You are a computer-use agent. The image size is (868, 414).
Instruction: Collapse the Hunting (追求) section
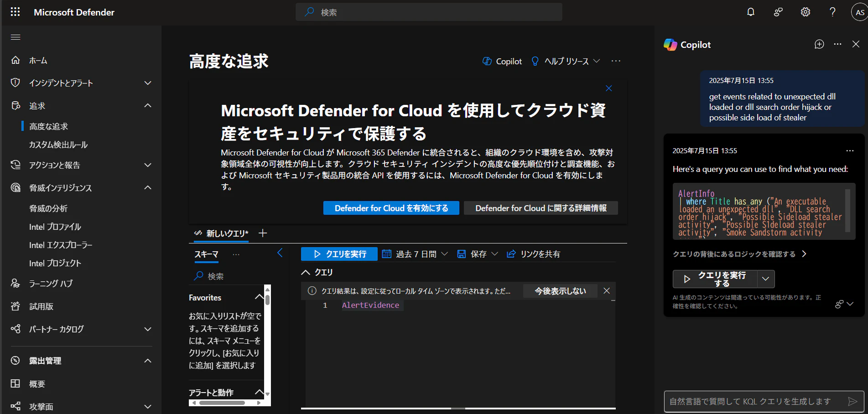coord(148,105)
